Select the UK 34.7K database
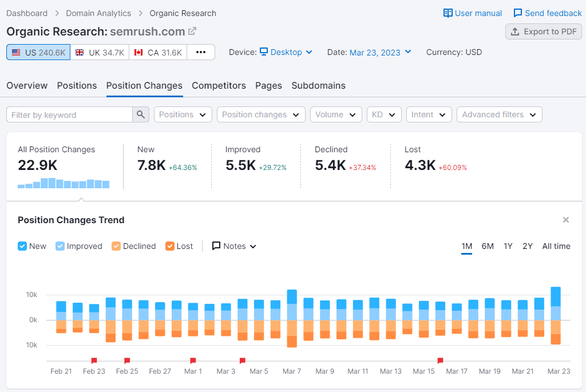The image size is (586, 392). [100, 52]
